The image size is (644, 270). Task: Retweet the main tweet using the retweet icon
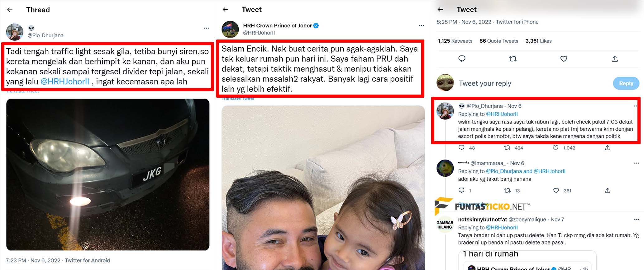[x=513, y=58]
